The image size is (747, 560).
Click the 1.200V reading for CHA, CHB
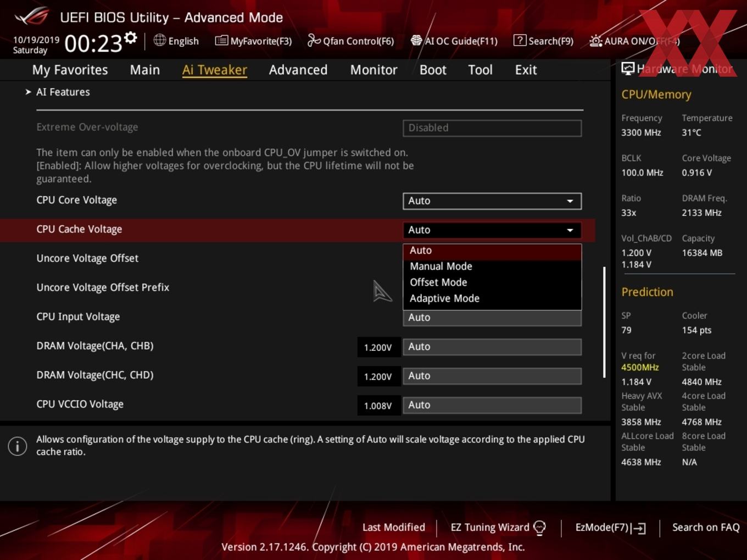[378, 348]
